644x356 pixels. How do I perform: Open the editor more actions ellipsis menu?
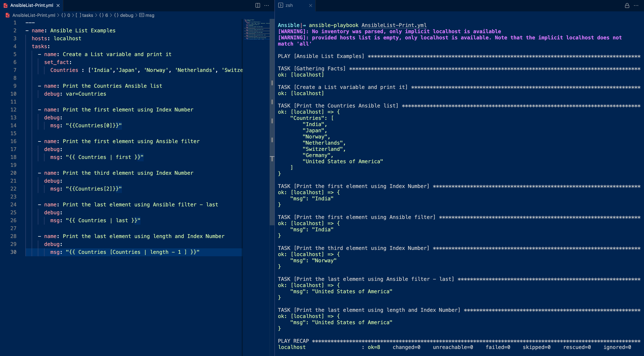pos(267,6)
